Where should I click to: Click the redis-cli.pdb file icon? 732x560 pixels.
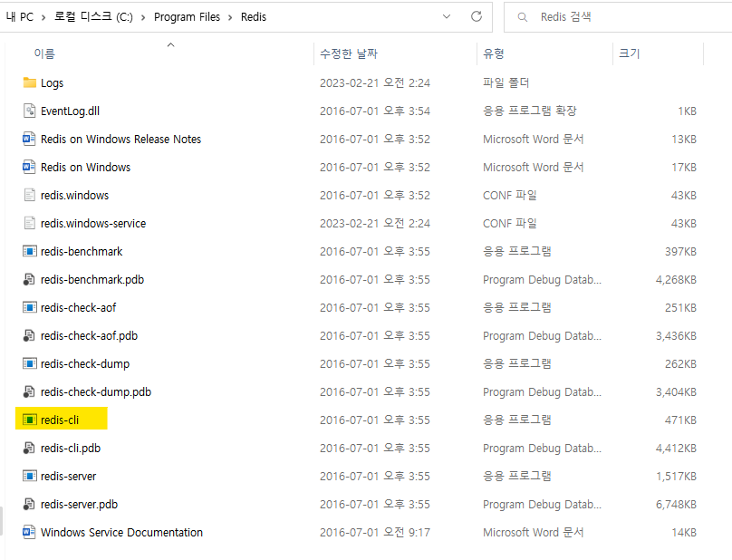click(x=29, y=448)
